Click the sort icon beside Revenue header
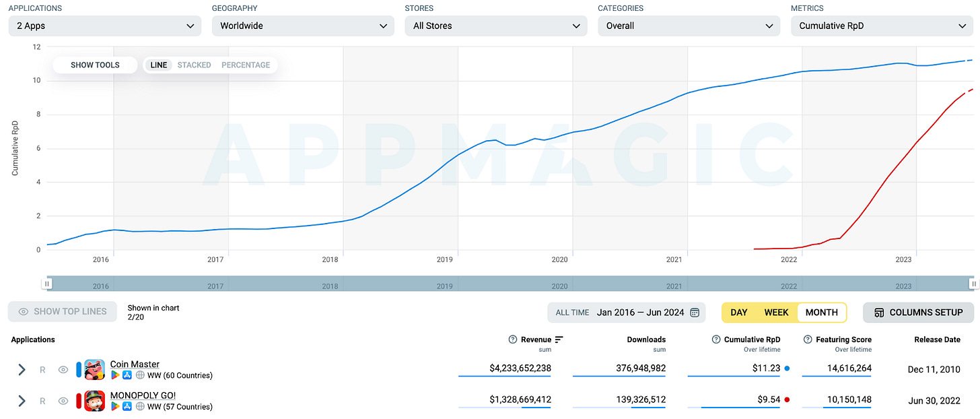980x419 pixels. click(559, 340)
